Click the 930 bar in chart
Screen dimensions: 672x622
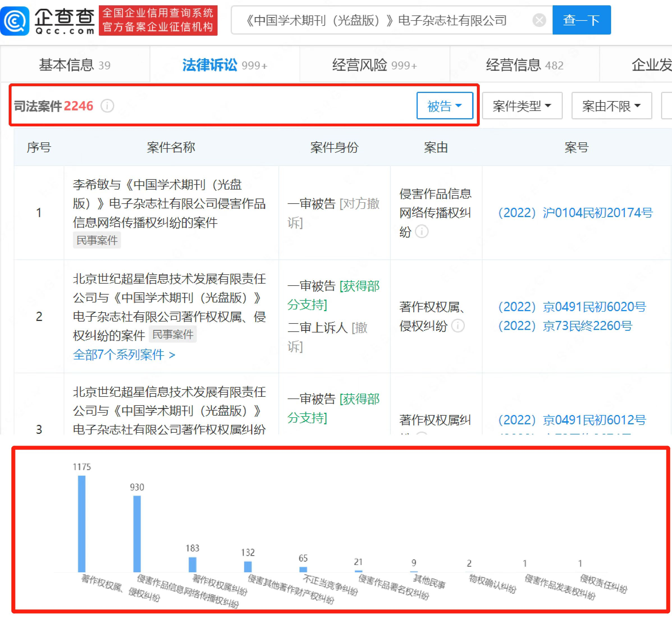point(137,534)
